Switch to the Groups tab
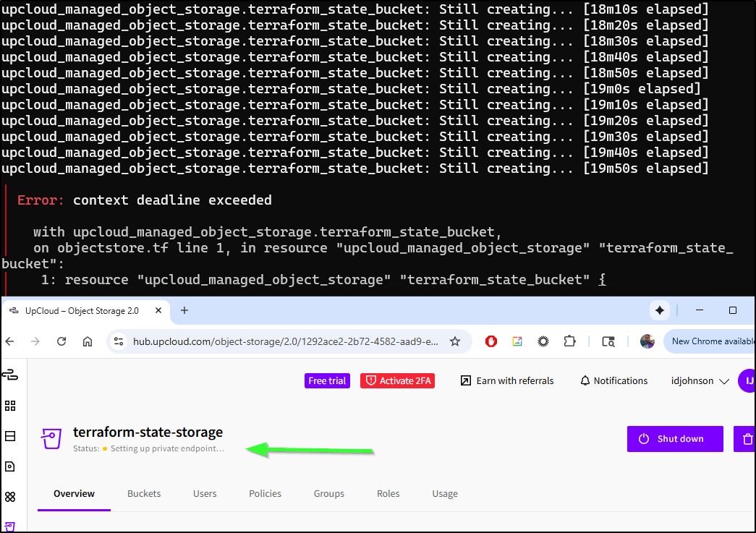The image size is (756, 533). click(329, 493)
